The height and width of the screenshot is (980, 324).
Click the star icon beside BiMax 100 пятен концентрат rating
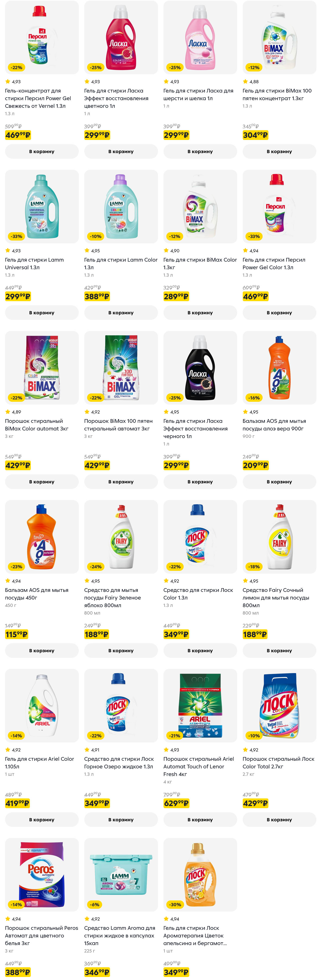coord(245,81)
